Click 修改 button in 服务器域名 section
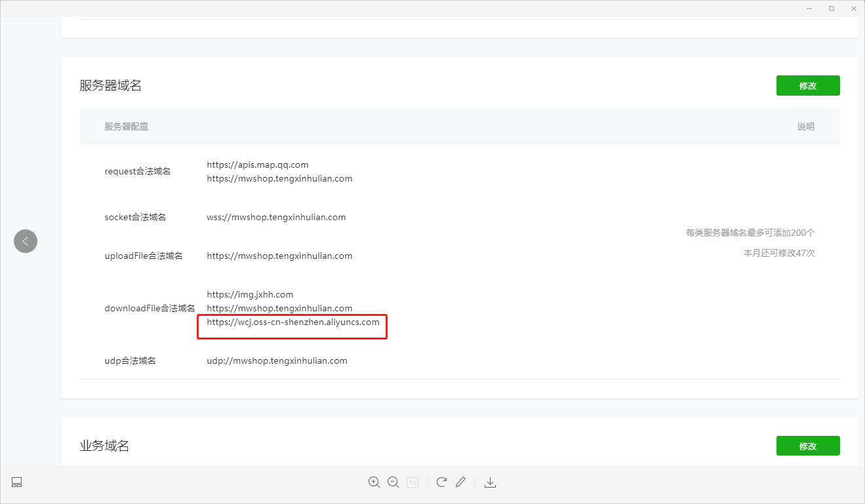The width and height of the screenshot is (865, 504). click(808, 86)
